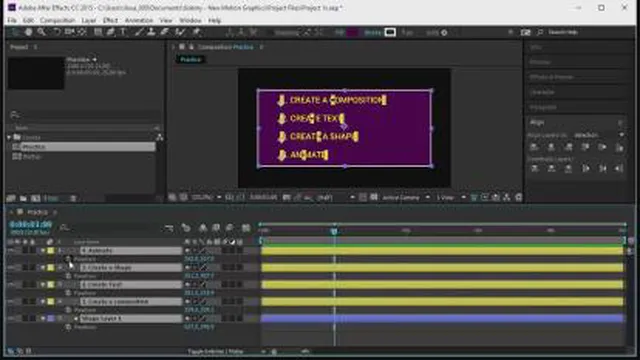
Task: Open the Active Camera dropdown
Action: [406, 198]
